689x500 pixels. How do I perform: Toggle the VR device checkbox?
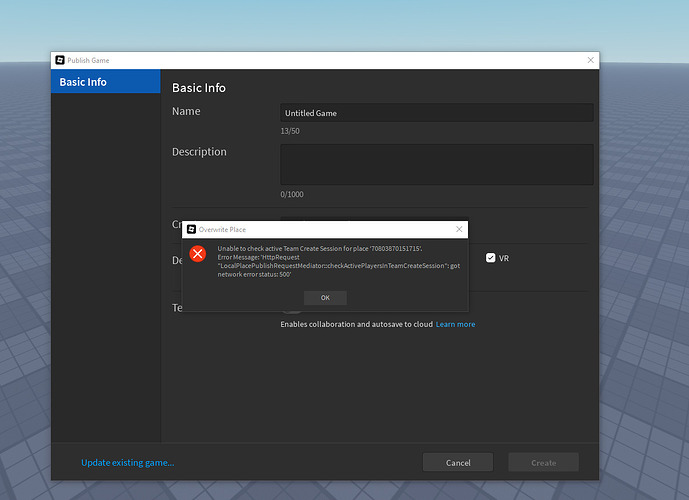(490, 258)
